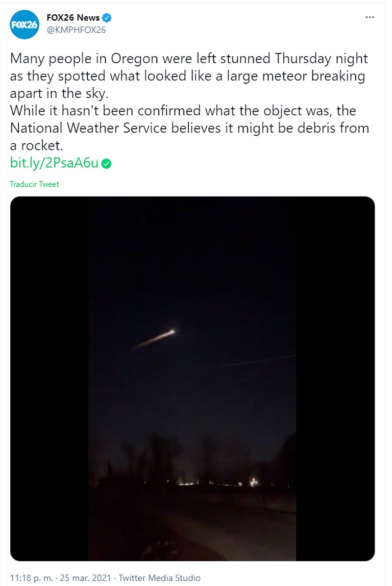Open the tweet's more options ellipsis menu

370,18
